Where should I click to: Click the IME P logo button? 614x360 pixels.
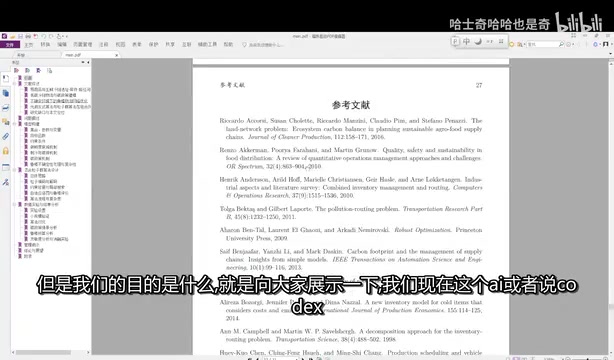455,42
